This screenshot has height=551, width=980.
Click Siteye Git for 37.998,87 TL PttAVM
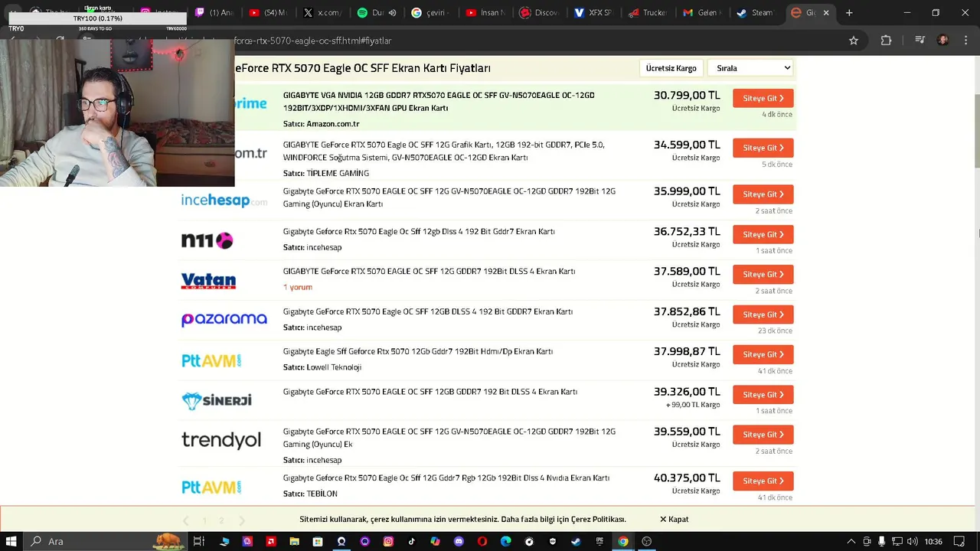coord(763,354)
